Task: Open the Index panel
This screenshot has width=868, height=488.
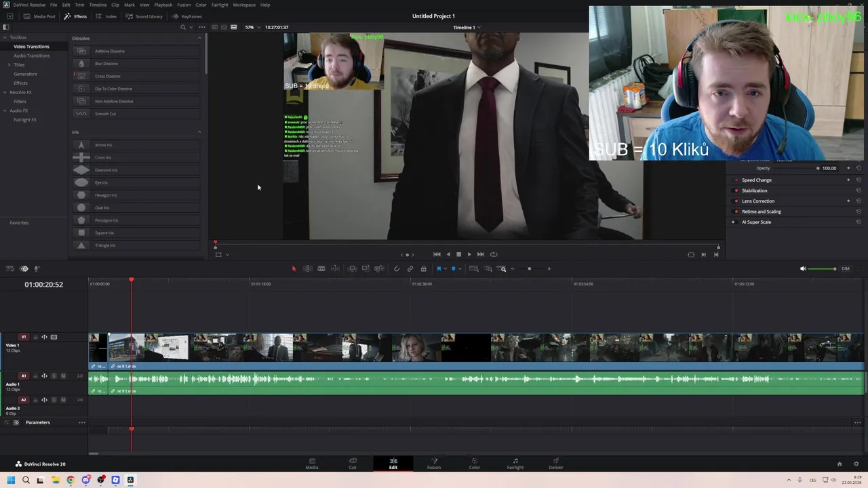Action: point(106,16)
